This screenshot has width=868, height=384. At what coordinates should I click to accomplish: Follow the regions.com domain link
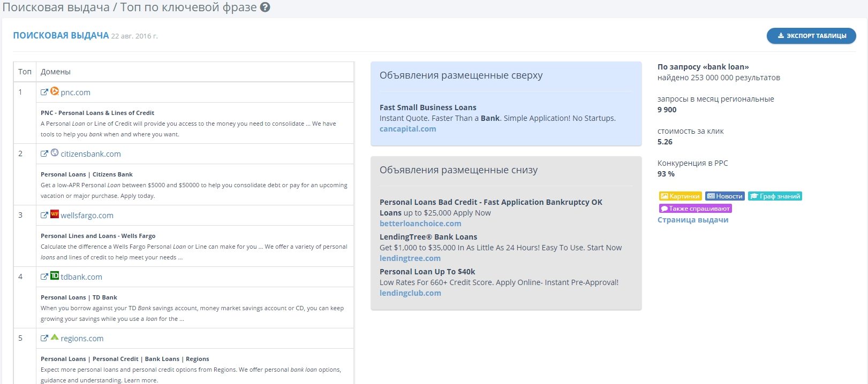pyautogui.click(x=82, y=339)
